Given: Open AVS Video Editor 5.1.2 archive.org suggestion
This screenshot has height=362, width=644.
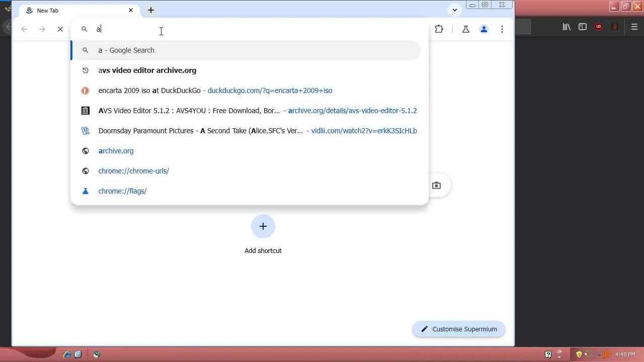Looking at the screenshot, I should click(246, 111).
